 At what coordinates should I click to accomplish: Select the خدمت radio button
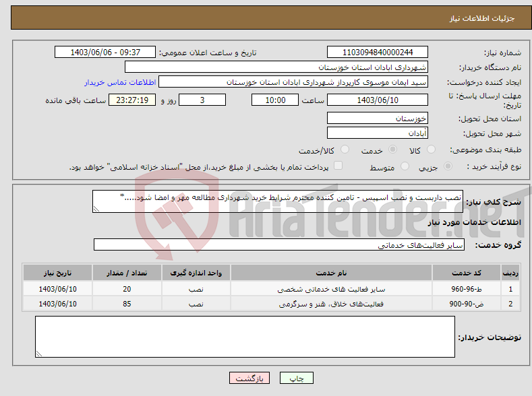[x=392, y=150]
